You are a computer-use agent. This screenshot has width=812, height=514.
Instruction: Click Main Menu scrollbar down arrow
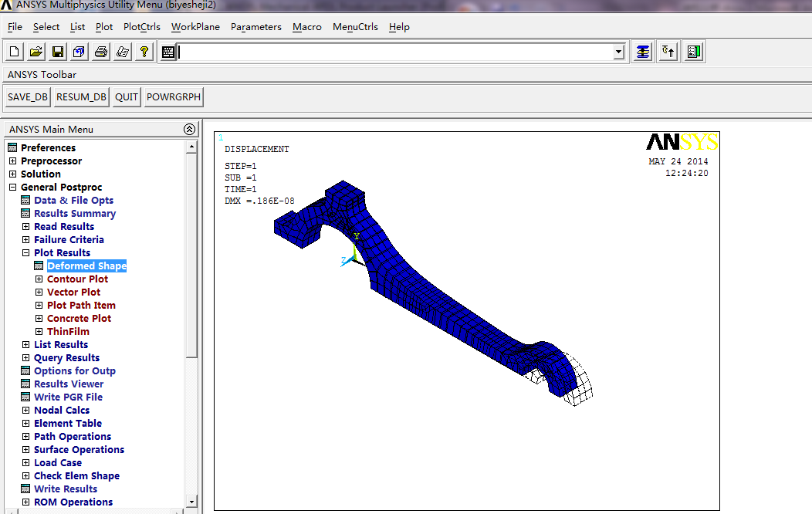pos(191,502)
